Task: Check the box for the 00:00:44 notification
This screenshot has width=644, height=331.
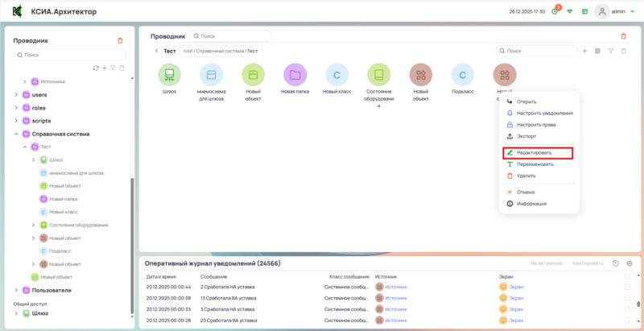Action: (628, 287)
